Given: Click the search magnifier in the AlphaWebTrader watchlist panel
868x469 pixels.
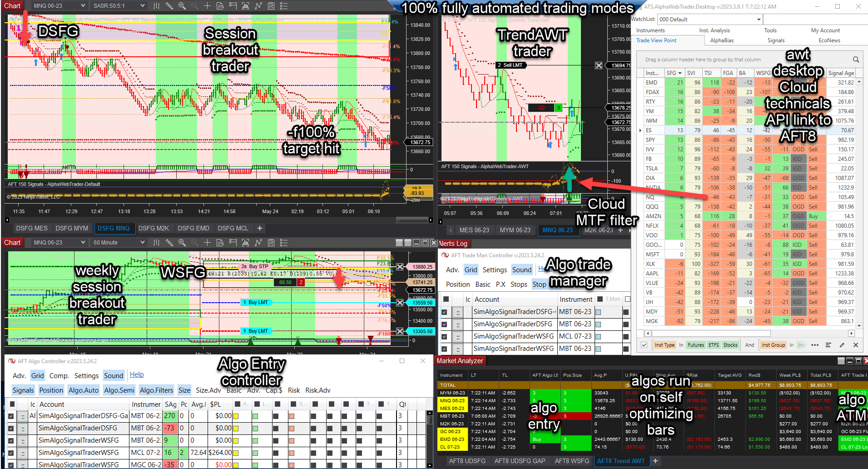Looking at the screenshot, I should pyautogui.click(x=856, y=60).
